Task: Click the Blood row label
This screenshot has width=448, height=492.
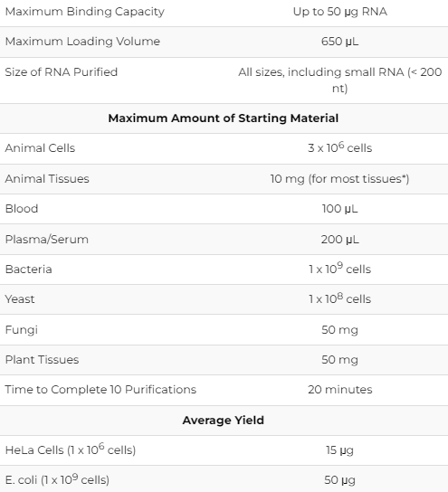Action: [22, 209]
